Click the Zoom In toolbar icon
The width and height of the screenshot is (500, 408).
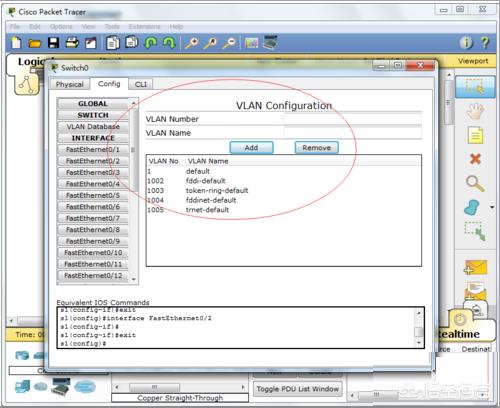[192, 43]
